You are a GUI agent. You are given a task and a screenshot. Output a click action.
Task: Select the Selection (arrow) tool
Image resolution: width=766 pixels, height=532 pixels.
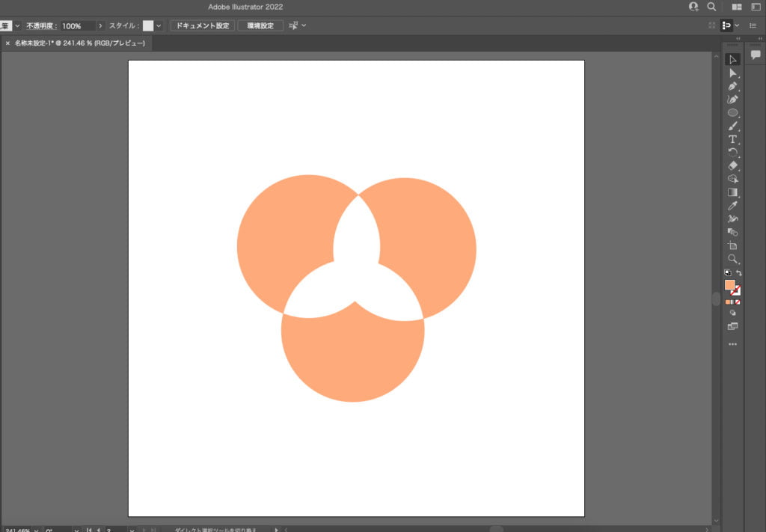click(732, 60)
